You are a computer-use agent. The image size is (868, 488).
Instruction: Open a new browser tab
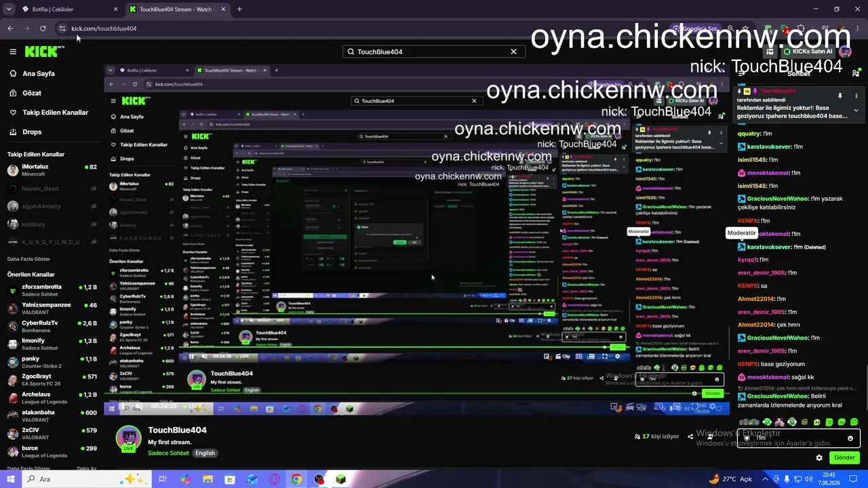coord(239,9)
